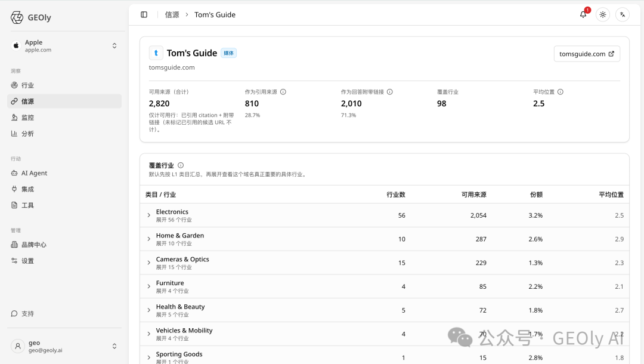This screenshot has width=644, height=364.
Task: Select 信源 in the sidebar
Action: [64, 101]
